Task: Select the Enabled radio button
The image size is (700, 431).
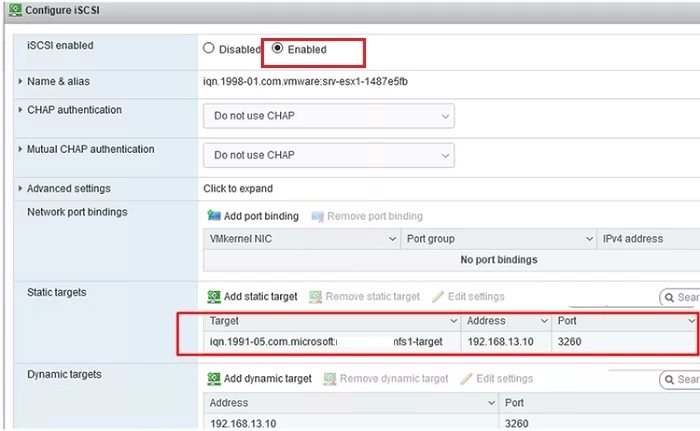Action: pyautogui.click(x=277, y=48)
